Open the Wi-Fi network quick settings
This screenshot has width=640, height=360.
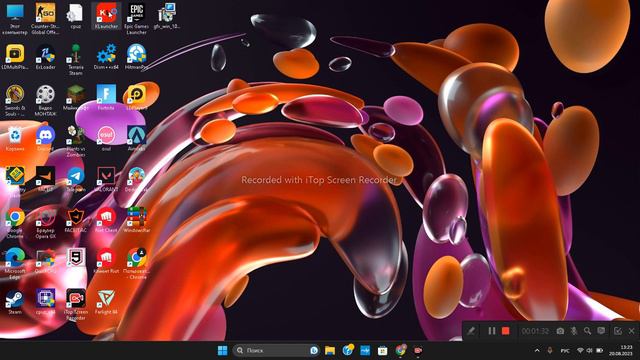pos(580,351)
